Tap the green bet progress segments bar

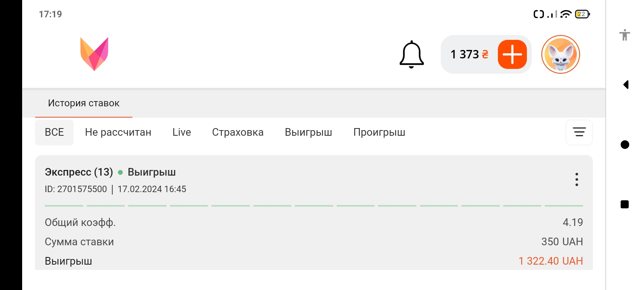[x=314, y=205]
